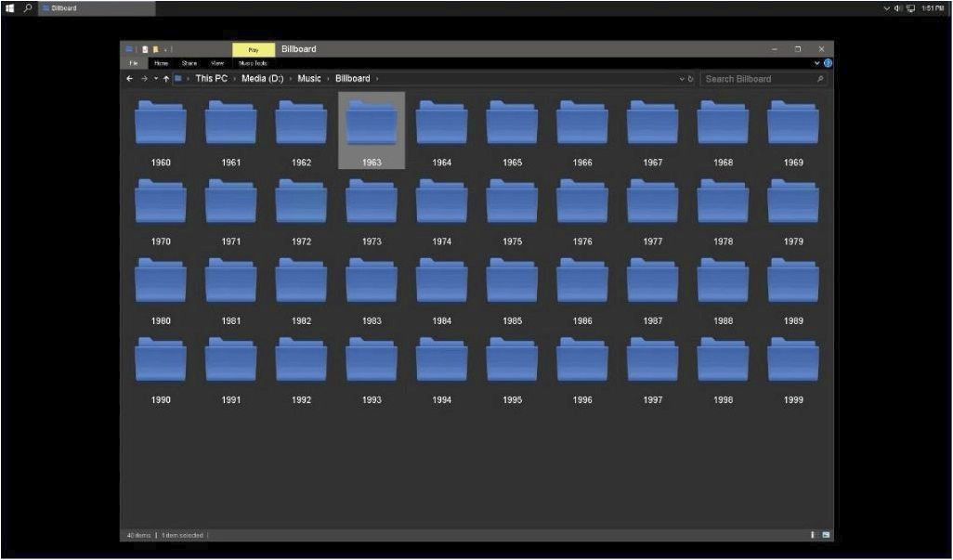Viewport: 953px width, 560px height.
Task: Open the Home ribbon tab
Action: [161, 63]
